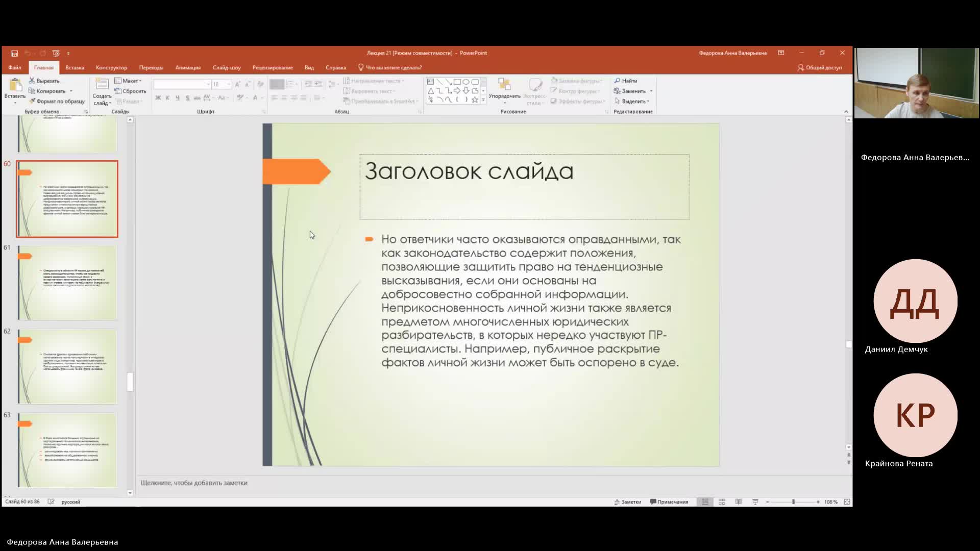Switch to the Переходы ribbon tab

pyautogui.click(x=151, y=67)
